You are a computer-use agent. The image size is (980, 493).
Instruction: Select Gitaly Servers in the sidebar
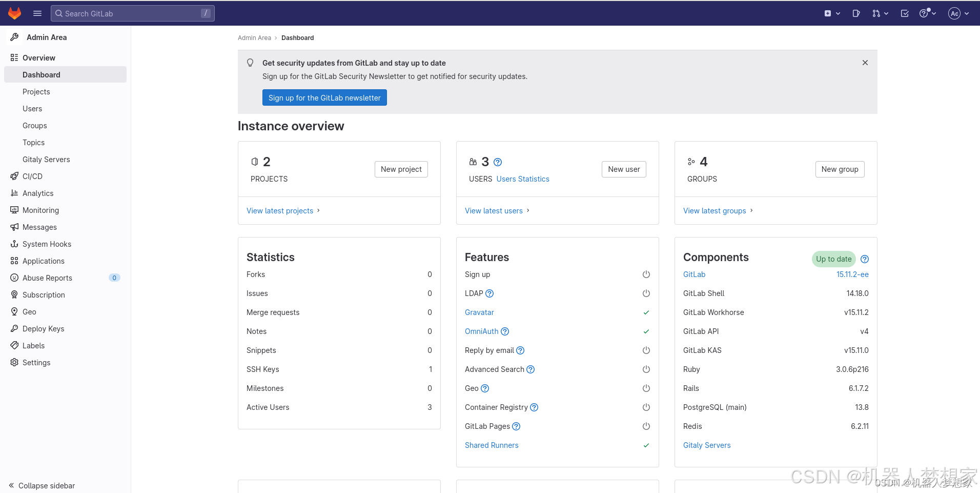(65, 160)
